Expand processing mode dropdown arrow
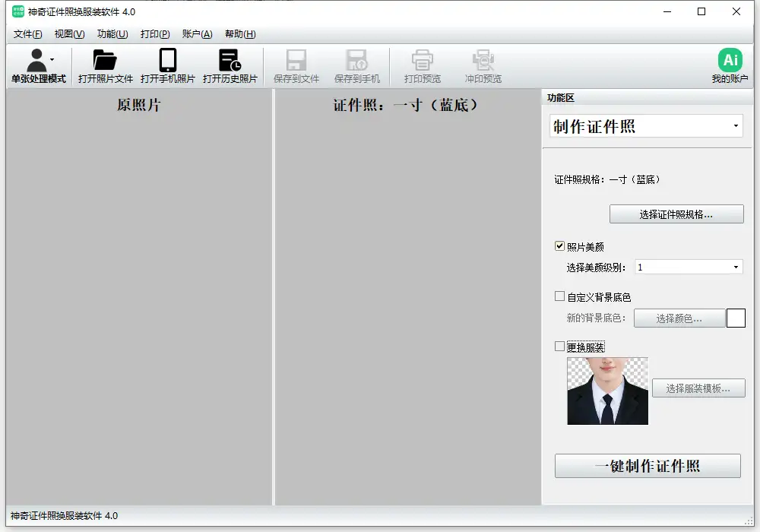This screenshot has height=532, width=760. (52, 59)
